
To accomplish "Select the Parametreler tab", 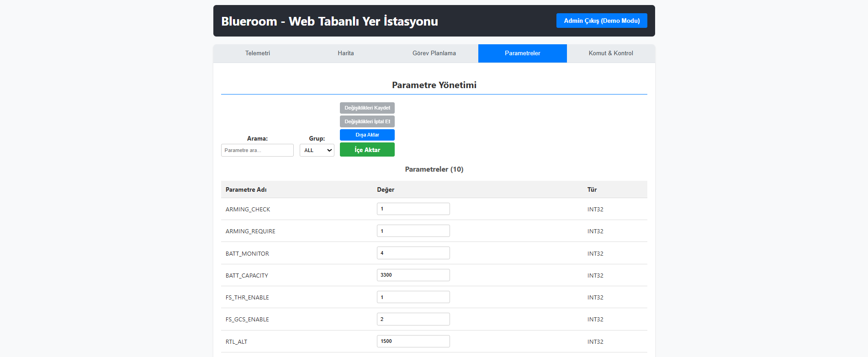I will [522, 53].
